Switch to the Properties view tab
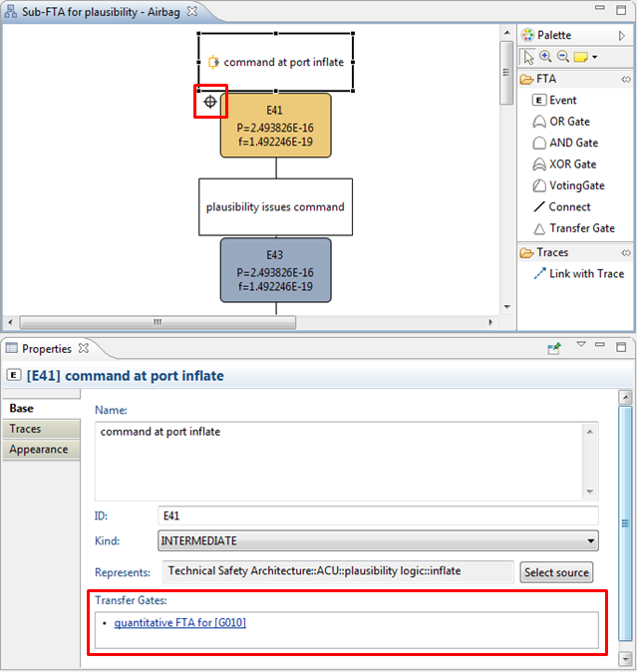Image resolution: width=637 pixels, height=672 pixels. point(47,349)
